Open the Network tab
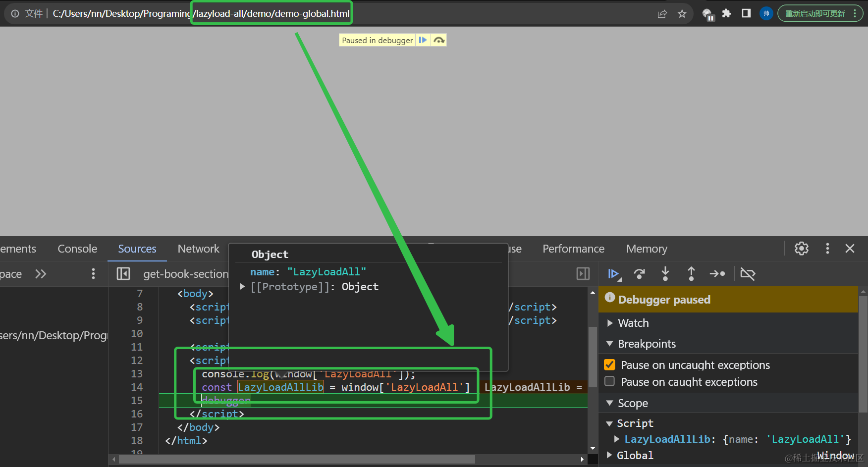Screen dimensions: 868x467 pyautogui.click(x=198, y=249)
